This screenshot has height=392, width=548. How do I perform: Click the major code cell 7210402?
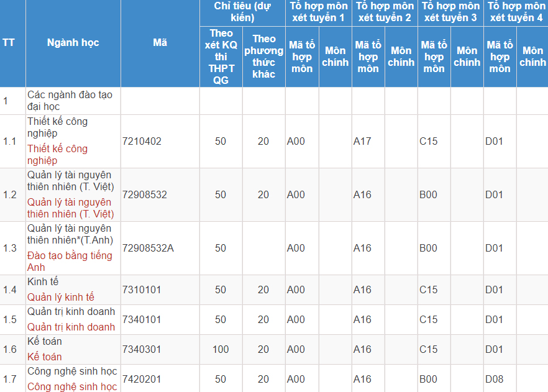click(x=142, y=142)
